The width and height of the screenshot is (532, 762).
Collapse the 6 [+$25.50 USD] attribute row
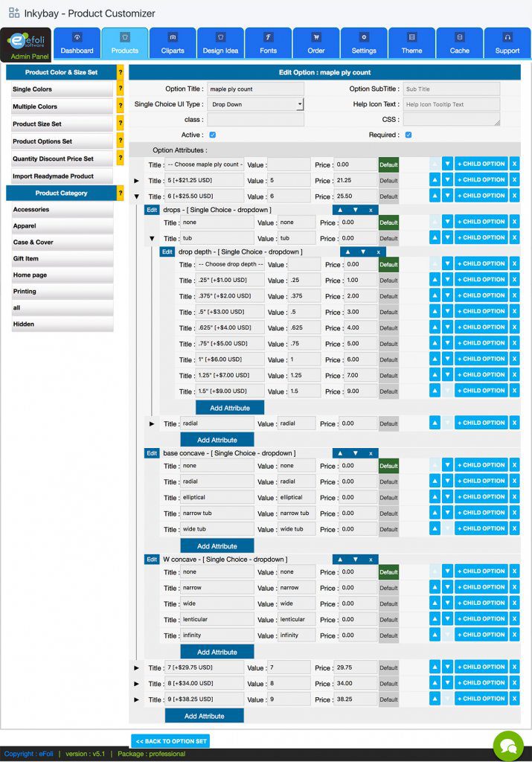tap(136, 197)
